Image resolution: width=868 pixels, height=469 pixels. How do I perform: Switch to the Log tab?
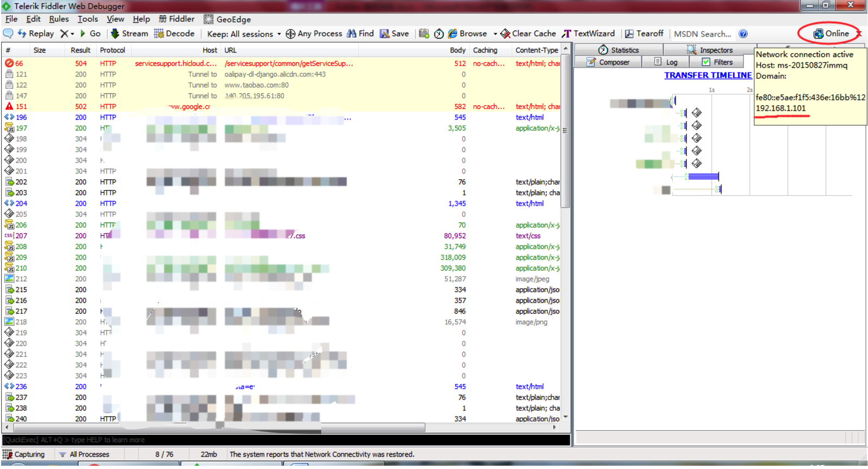coord(666,62)
